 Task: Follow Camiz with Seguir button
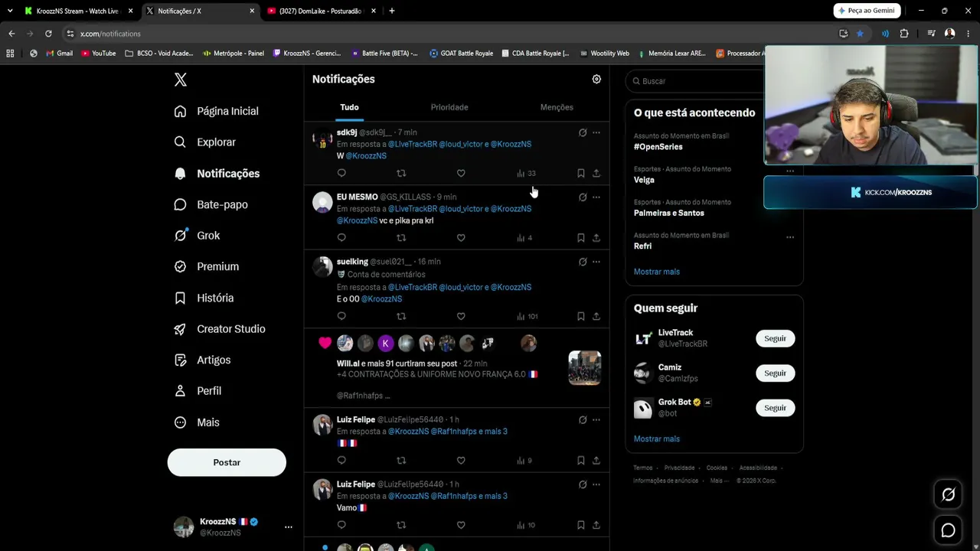pyautogui.click(x=775, y=373)
